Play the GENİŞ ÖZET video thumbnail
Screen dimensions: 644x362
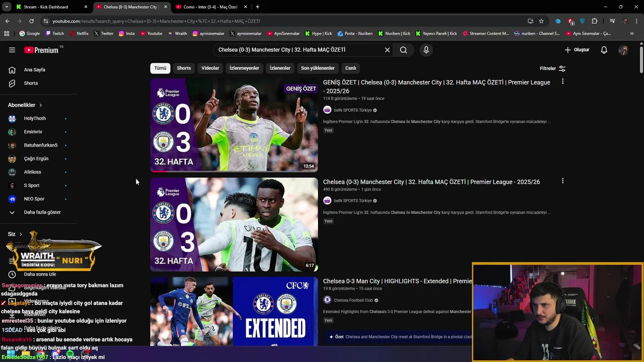click(234, 125)
